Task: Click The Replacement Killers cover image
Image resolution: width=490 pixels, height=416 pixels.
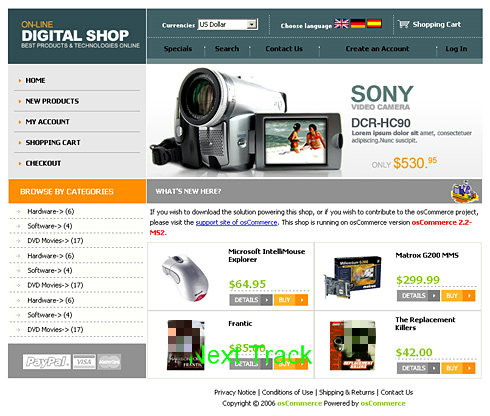Action: click(x=353, y=346)
